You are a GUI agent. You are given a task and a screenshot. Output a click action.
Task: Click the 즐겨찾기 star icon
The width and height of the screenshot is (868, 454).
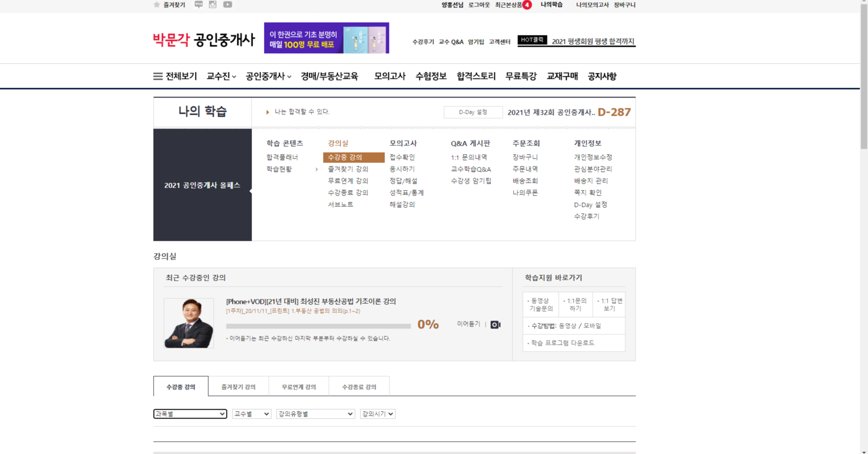tap(157, 5)
